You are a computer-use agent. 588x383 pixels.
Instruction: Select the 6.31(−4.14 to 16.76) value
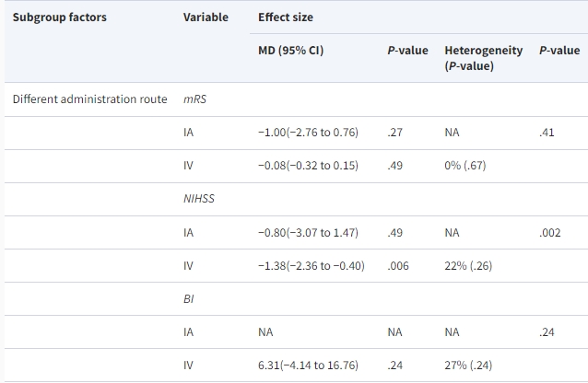coord(307,366)
